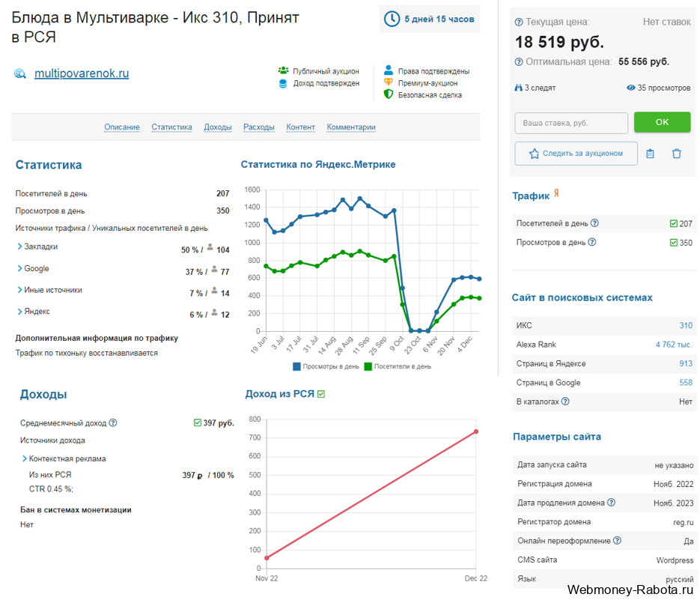Viewport: 700px width, 603px height.
Task: Click help icon next to Онлайн переоформление
Action: click(617, 541)
